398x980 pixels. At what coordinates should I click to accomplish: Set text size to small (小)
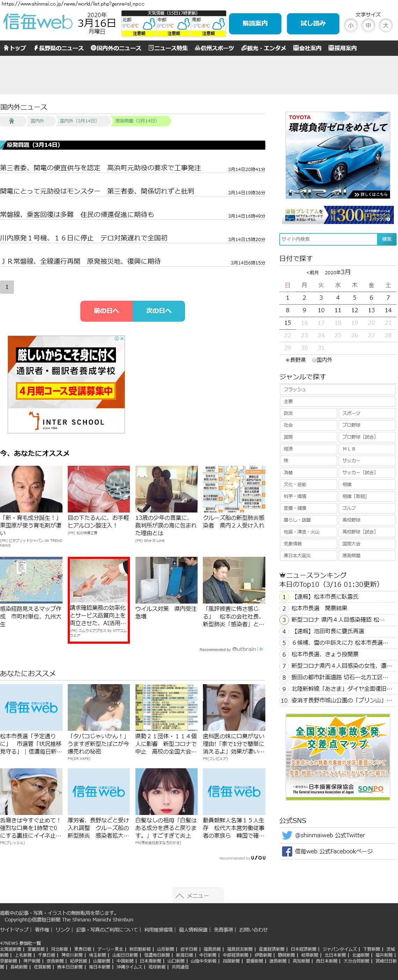coord(351,26)
